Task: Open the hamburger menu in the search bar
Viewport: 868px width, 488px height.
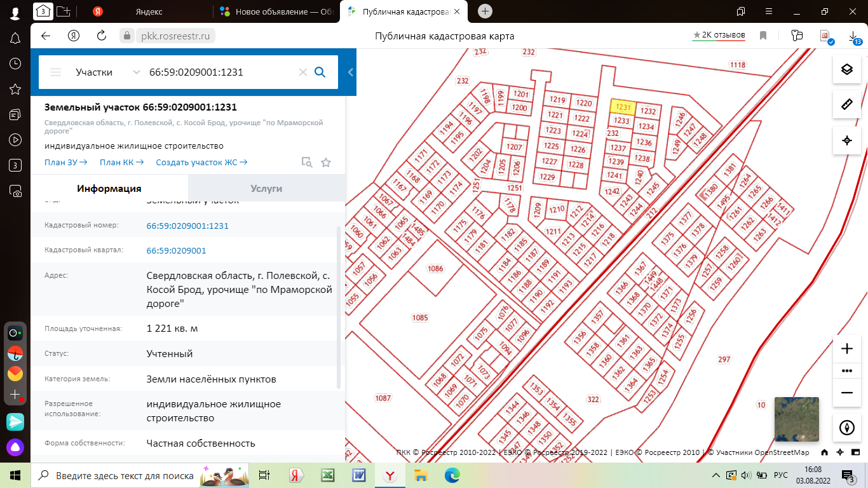Action: (x=56, y=72)
